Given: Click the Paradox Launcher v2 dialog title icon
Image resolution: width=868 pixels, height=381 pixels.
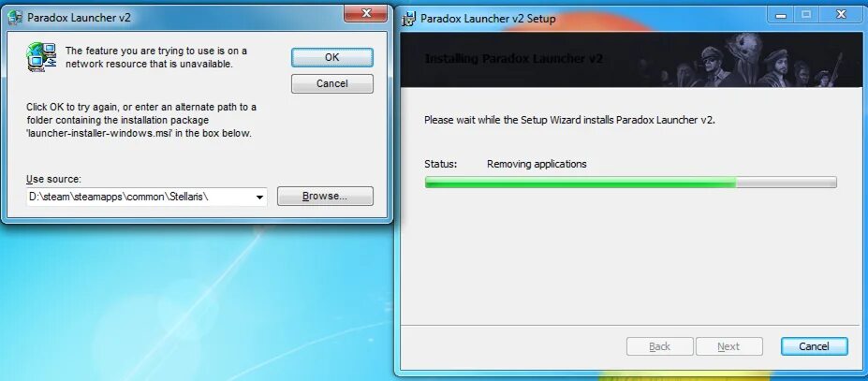Looking at the screenshot, I should tap(15, 18).
